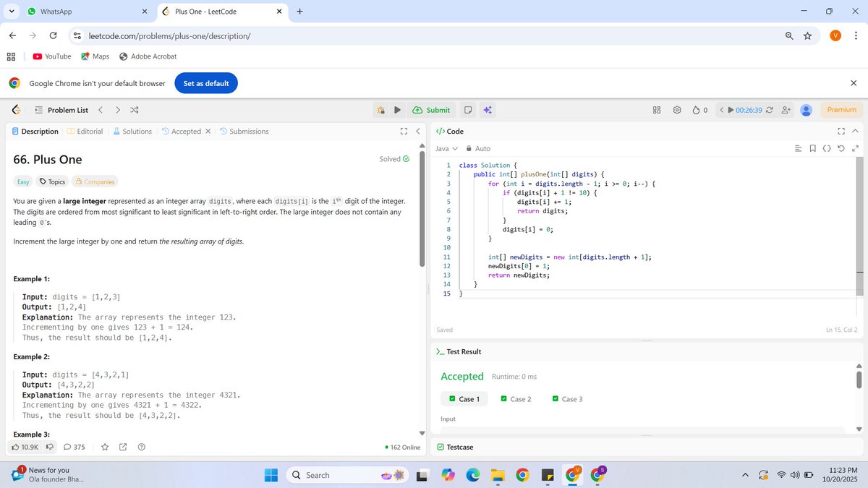
Task: Open the AI sparkle assistant icon
Action: (x=488, y=110)
